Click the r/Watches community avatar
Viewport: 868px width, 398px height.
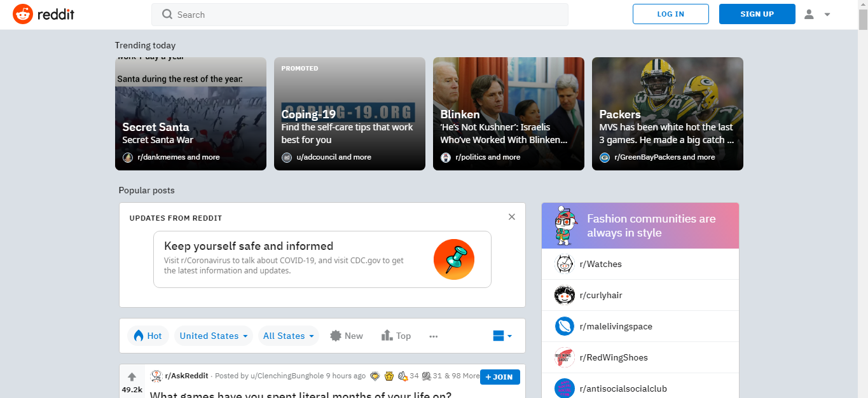click(x=565, y=264)
